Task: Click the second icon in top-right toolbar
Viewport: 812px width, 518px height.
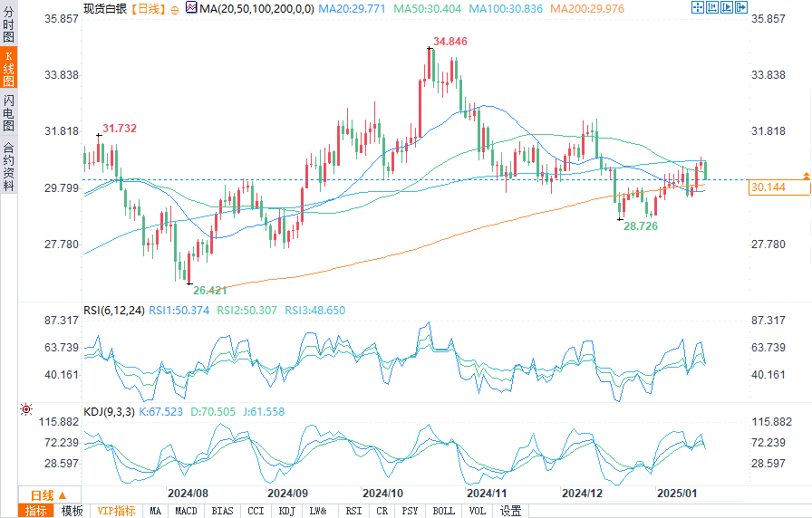Action: pos(711,8)
